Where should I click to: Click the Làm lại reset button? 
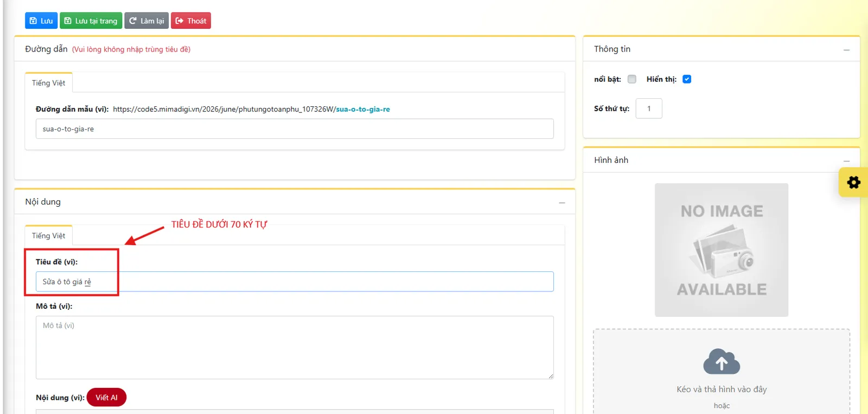pos(146,21)
